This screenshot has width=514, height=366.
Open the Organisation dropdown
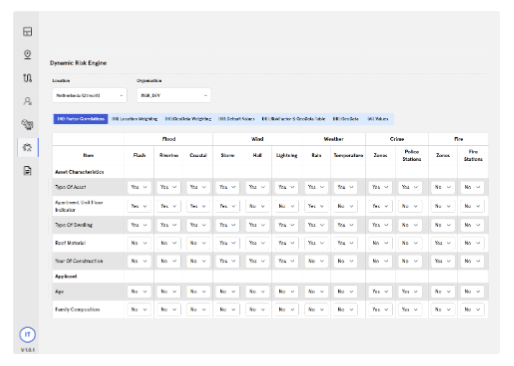tap(174, 95)
